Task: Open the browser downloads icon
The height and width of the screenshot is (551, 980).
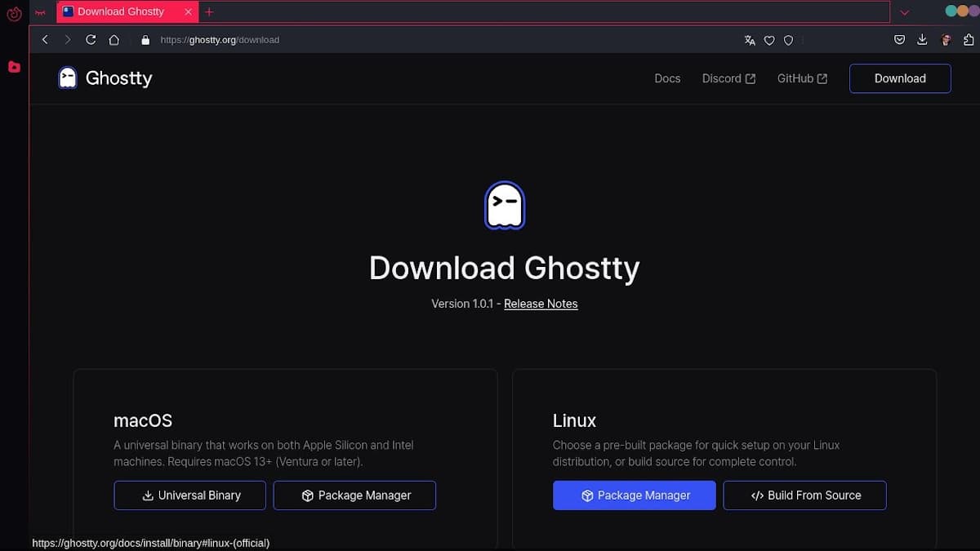Action: click(x=922, y=40)
